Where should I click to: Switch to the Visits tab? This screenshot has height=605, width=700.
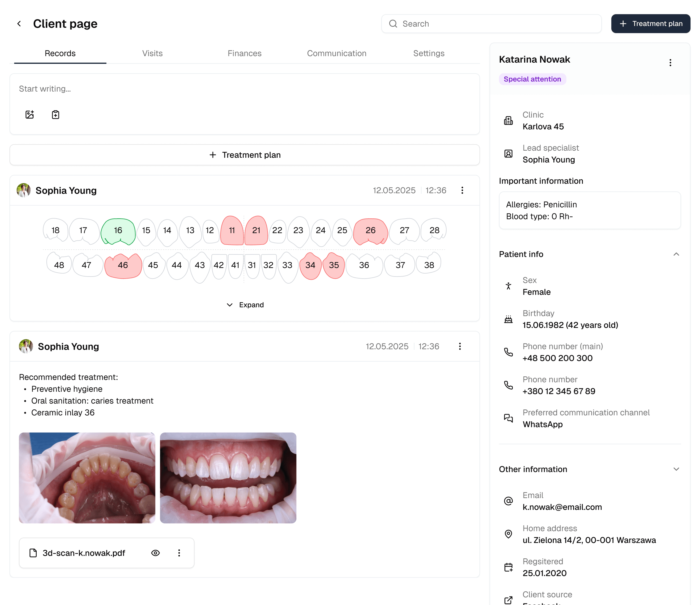pyautogui.click(x=152, y=53)
